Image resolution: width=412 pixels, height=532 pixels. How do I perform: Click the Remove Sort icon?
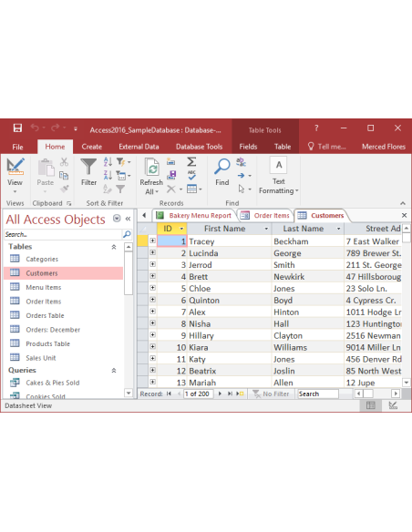(108, 189)
